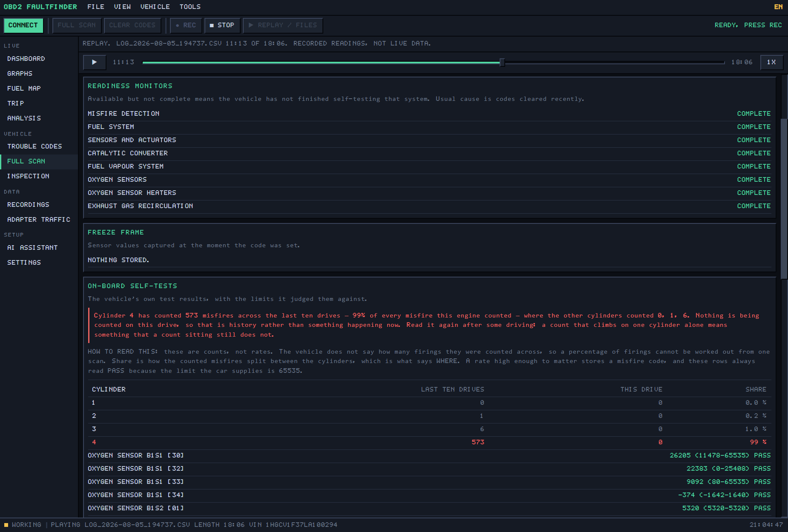Click the vertical scrollbar thumb
Screen dimensions: 788x532
pyautogui.click(x=784, y=199)
